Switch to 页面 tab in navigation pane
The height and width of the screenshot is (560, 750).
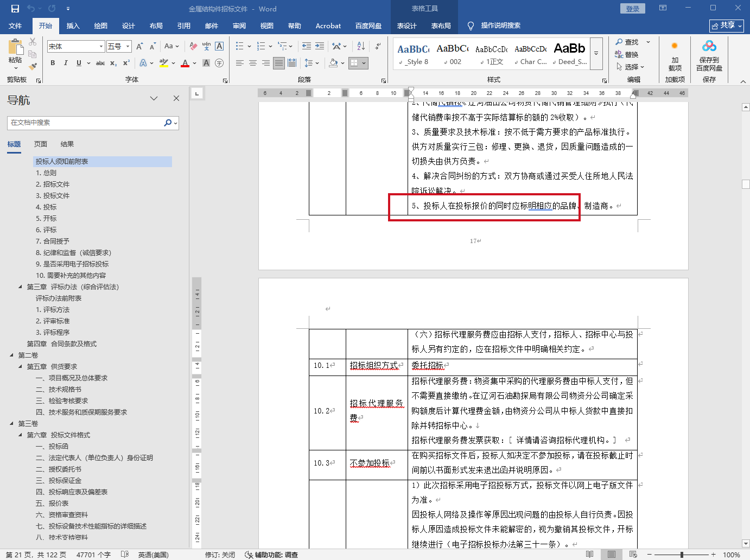click(x=41, y=144)
